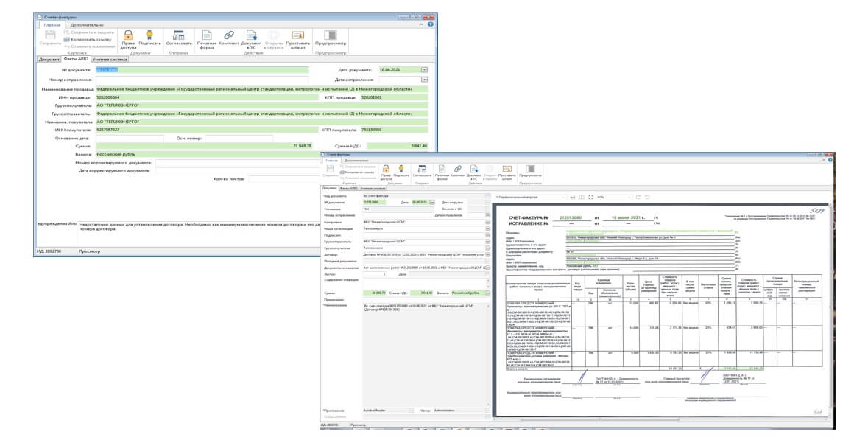Screen dimensions: 868x440
Task: Click Сумма field in invoice preview window
Action: pos(375,293)
